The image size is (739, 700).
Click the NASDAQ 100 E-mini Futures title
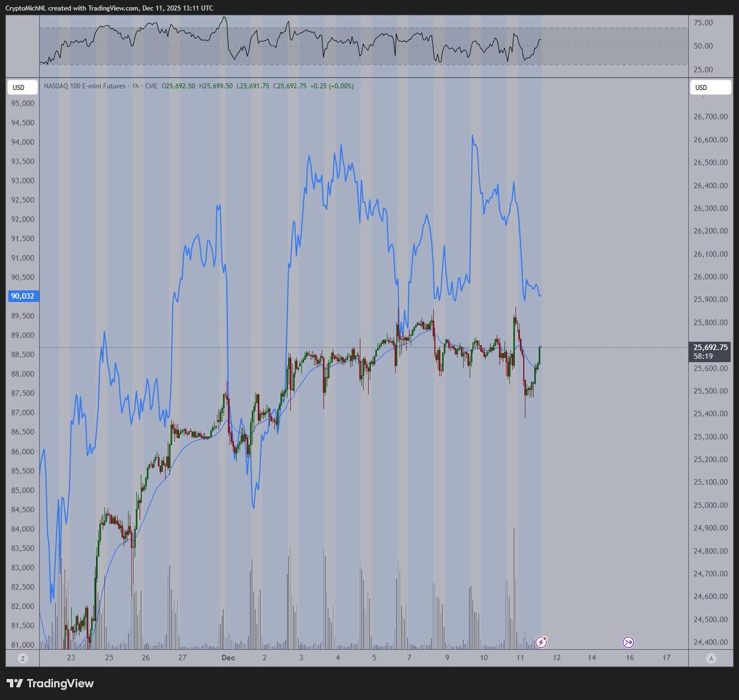tap(84, 86)
